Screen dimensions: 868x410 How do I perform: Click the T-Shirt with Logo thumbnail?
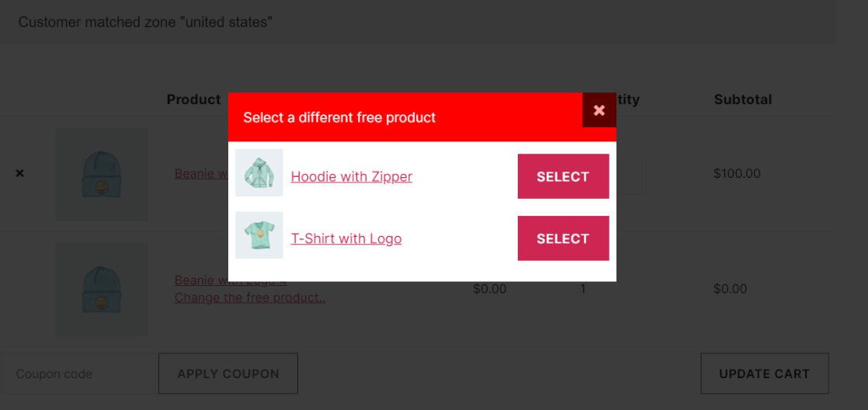(259, 235)
